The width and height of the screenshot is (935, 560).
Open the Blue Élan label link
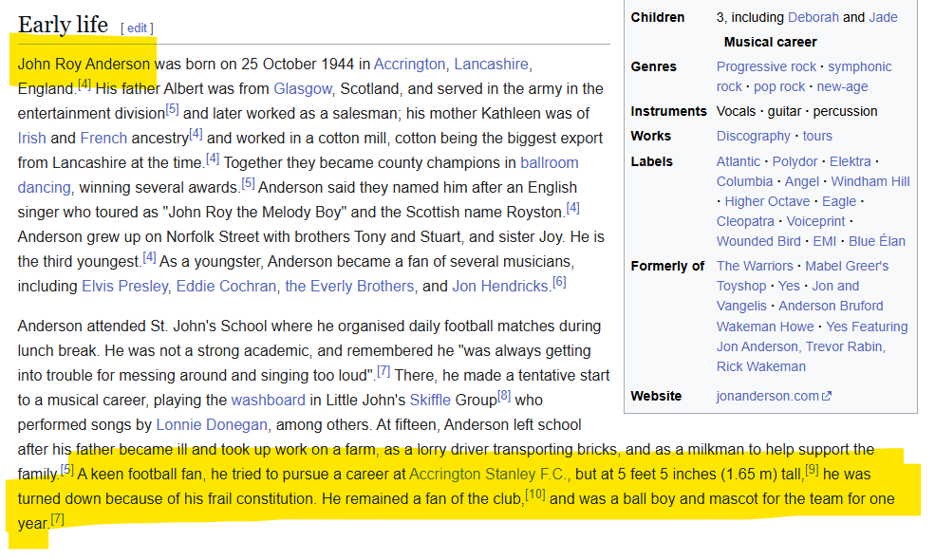876,241
